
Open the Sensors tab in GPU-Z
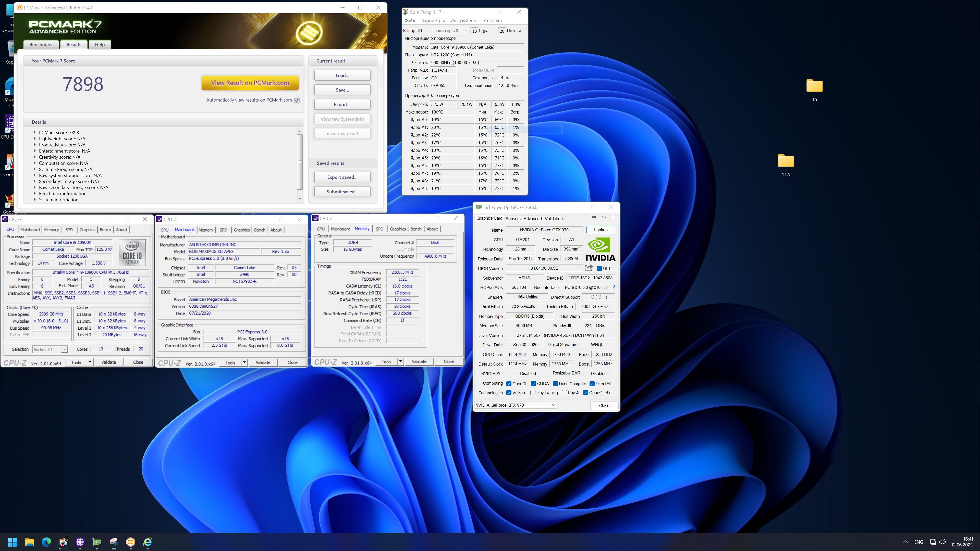[x=513, y=219]
